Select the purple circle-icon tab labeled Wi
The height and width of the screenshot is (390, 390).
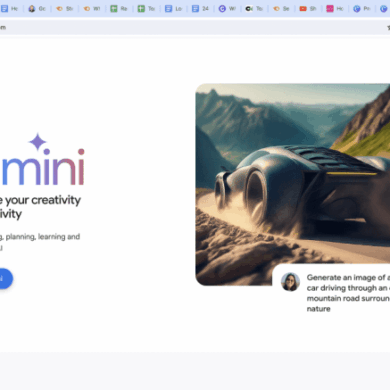coord(227,9)
